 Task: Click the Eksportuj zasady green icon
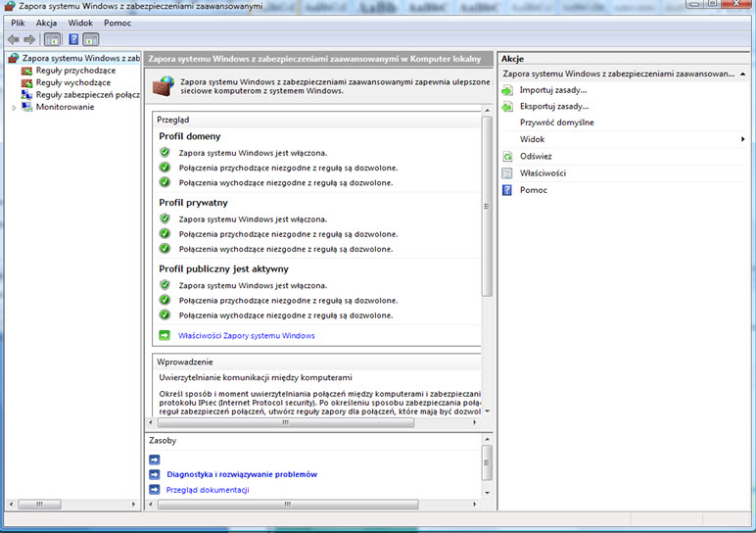[507, 107]
